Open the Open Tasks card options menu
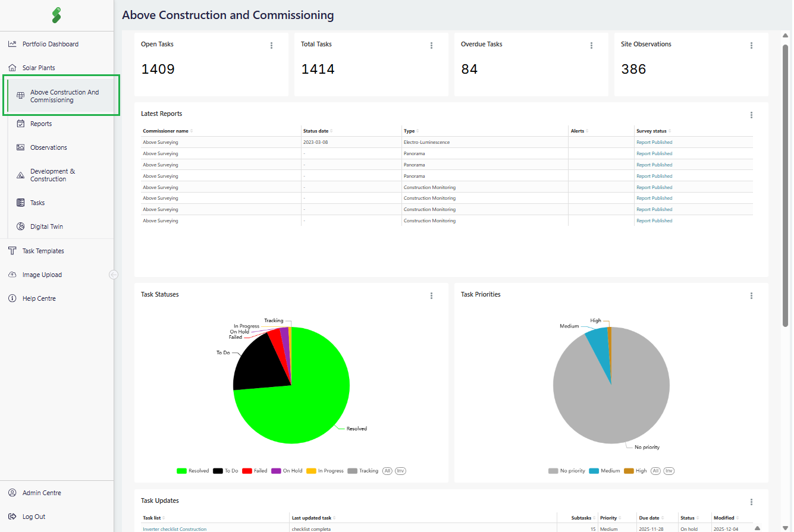 271,45
